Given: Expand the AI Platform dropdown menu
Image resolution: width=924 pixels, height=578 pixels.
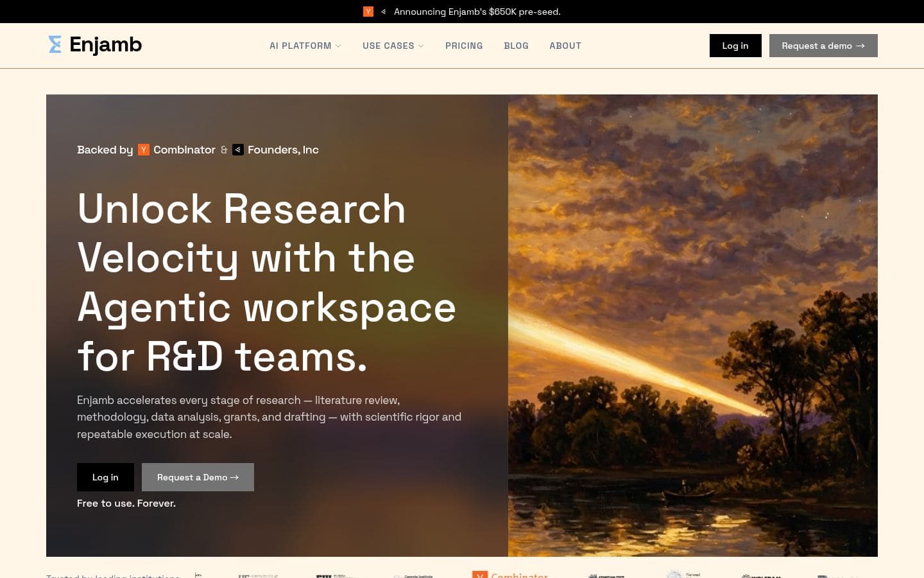Looking at the screenshot, I should 305,46.
